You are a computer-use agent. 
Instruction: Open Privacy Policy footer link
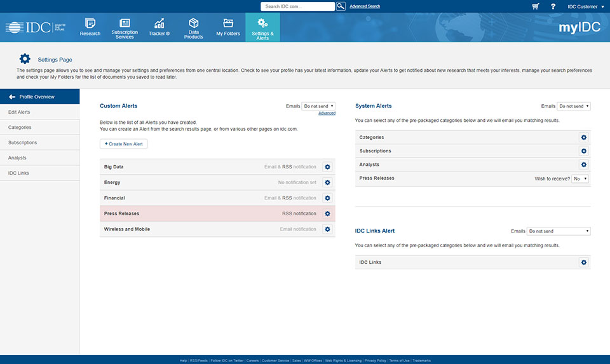(376, 360)
